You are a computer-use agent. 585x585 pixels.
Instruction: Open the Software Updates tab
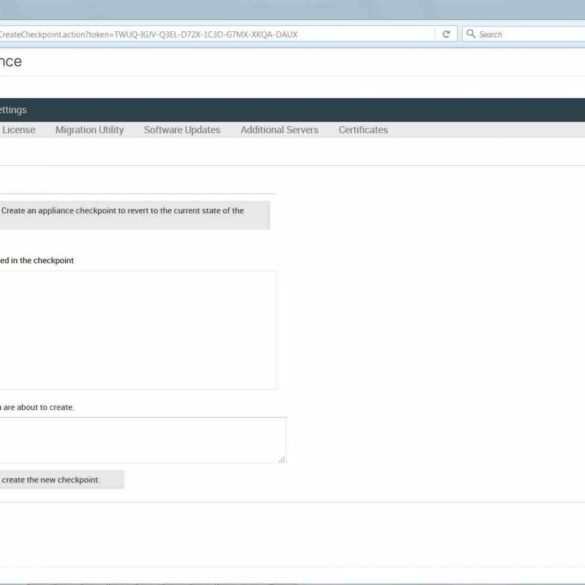coord(182,130)
